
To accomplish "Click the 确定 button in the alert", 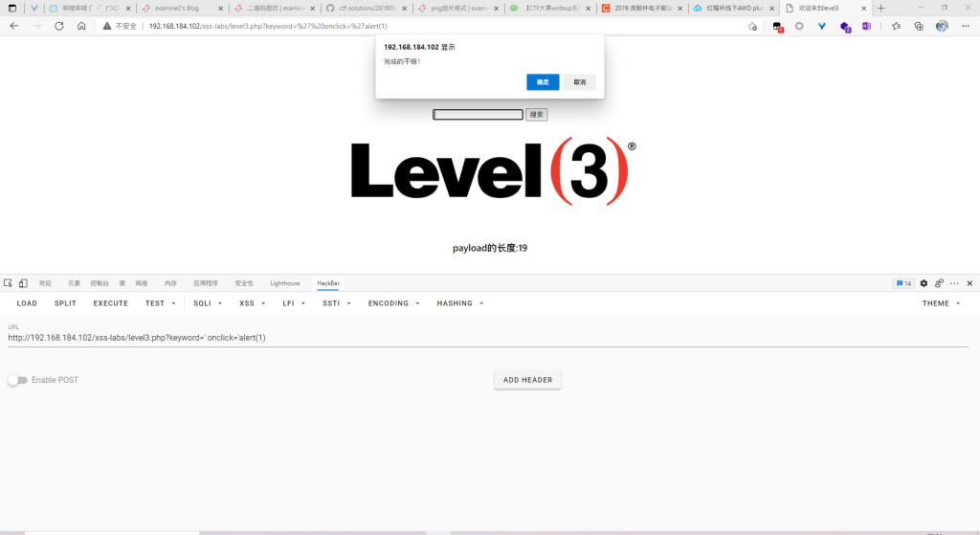I will coord(543,82).
